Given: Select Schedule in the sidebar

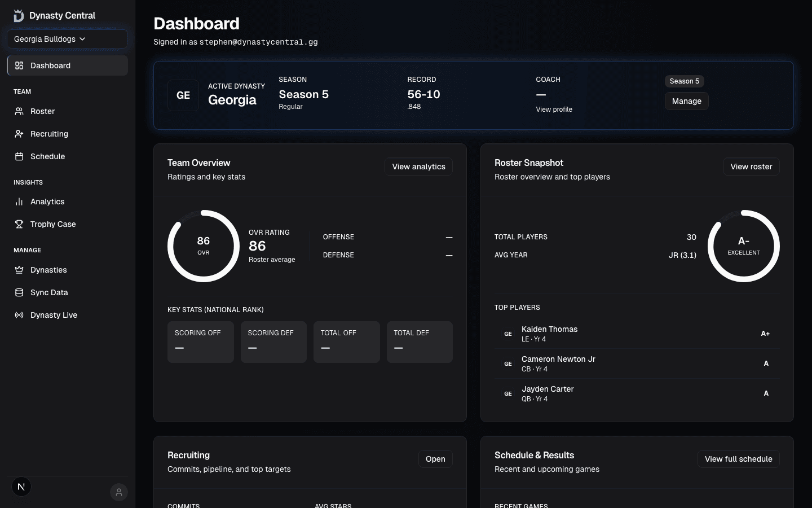Looking at the screenshot, I should (67, 156).
